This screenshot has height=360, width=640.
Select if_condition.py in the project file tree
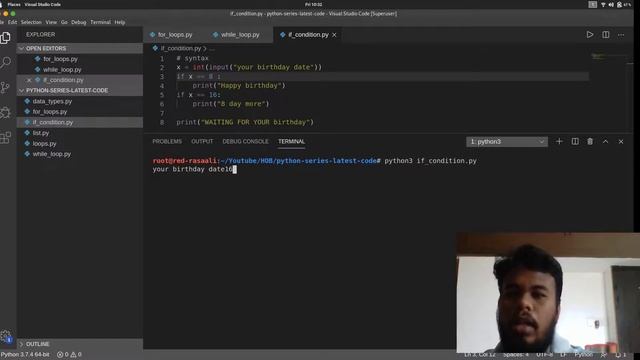[80, 122]
